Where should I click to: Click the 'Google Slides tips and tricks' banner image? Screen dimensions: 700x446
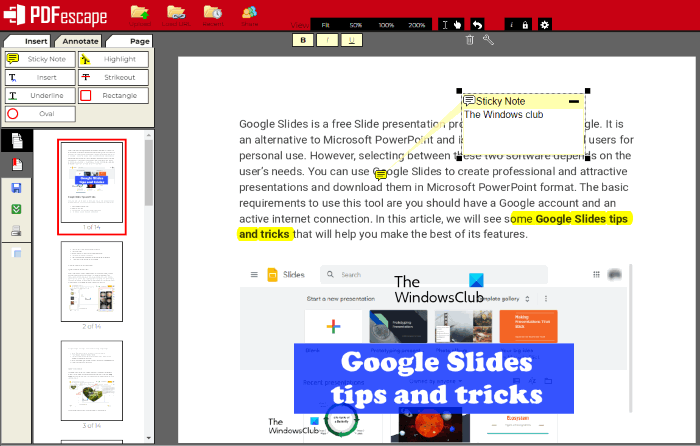coord(434,379)
